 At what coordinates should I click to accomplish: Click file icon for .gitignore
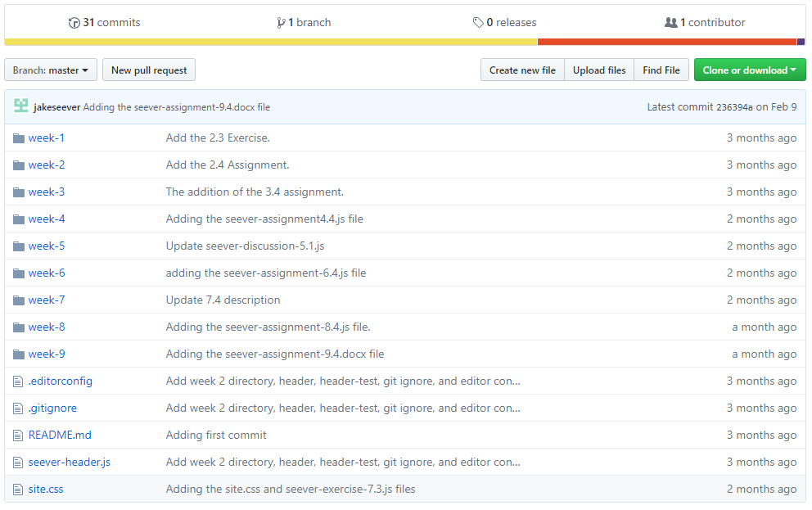[x=18, y=408]
